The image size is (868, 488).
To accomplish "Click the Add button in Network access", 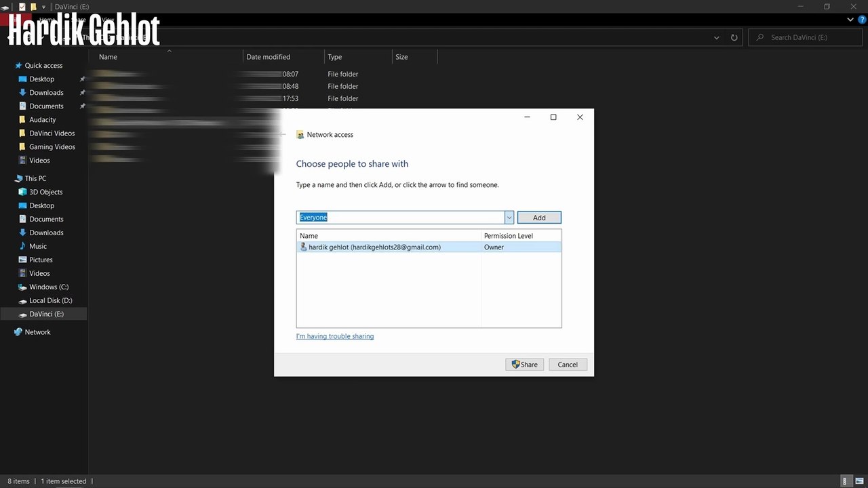I will [x=539, y=218].
